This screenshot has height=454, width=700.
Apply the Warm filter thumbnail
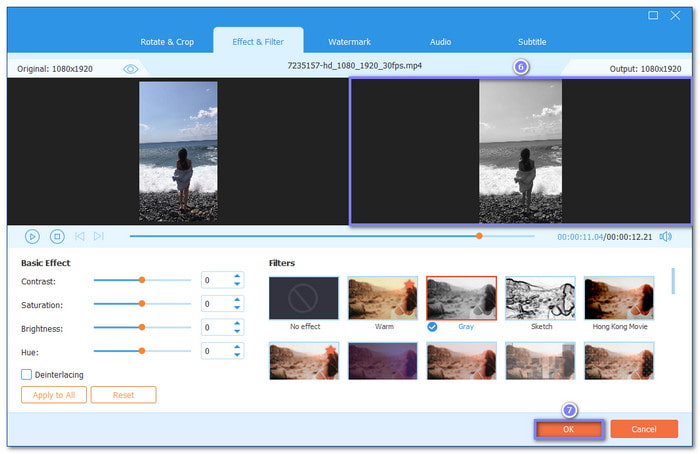coord(383,298)
